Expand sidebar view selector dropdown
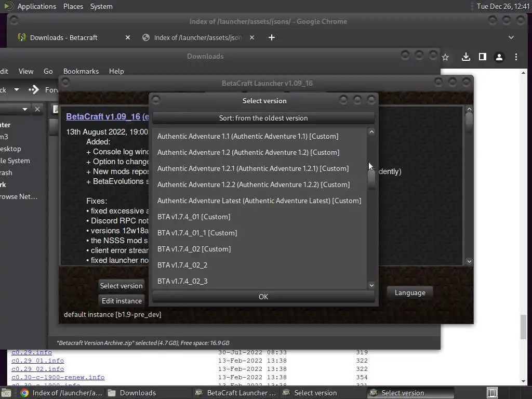The image size is (532, 399). [25, 109]
